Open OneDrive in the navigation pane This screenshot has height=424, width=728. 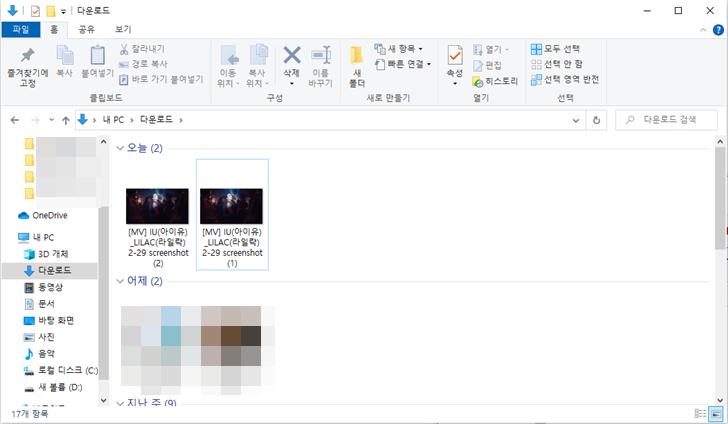coord(43,215)
